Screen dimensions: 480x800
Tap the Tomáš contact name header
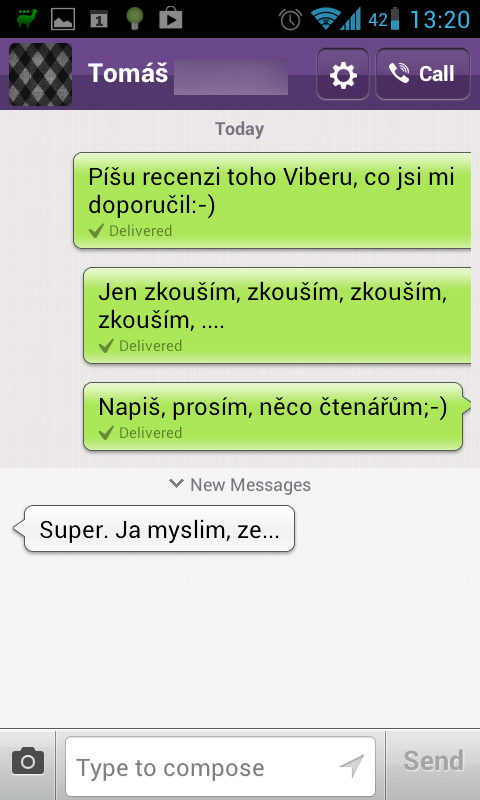[128, 73]
